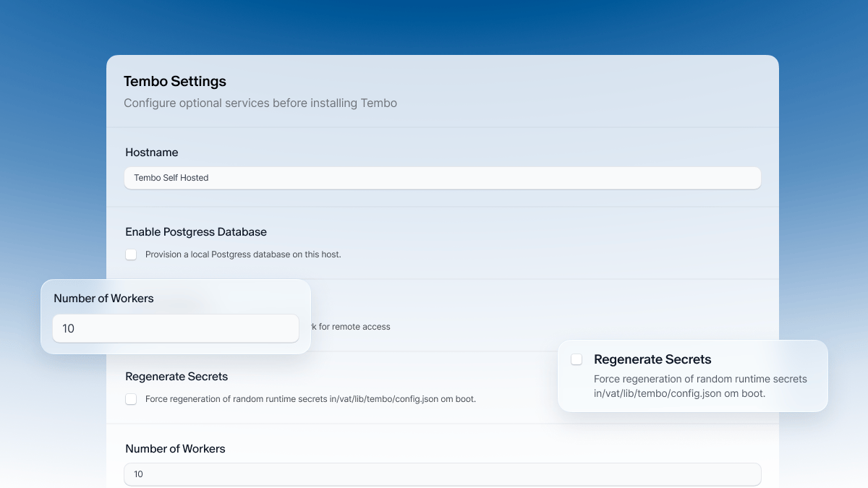Screen dimensions: 868x488
Task: Check the Regenerate Secrets box in floating card
Action: point(576,359)
